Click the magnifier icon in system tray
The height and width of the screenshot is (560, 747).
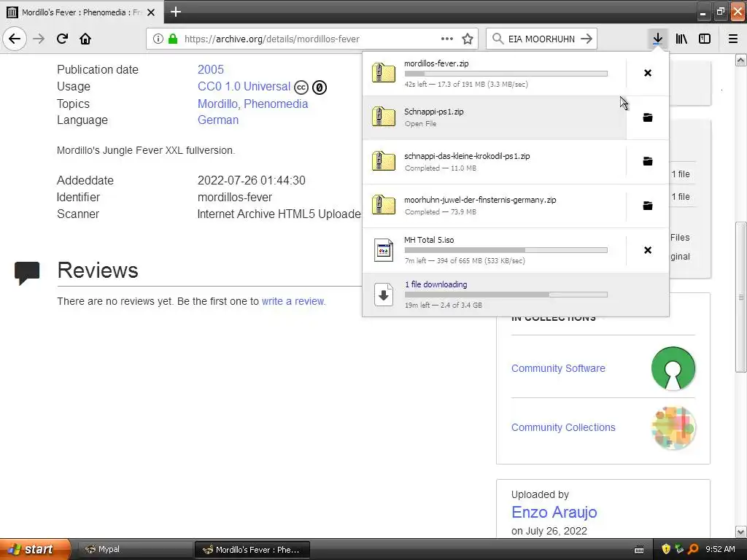[693, 549]
